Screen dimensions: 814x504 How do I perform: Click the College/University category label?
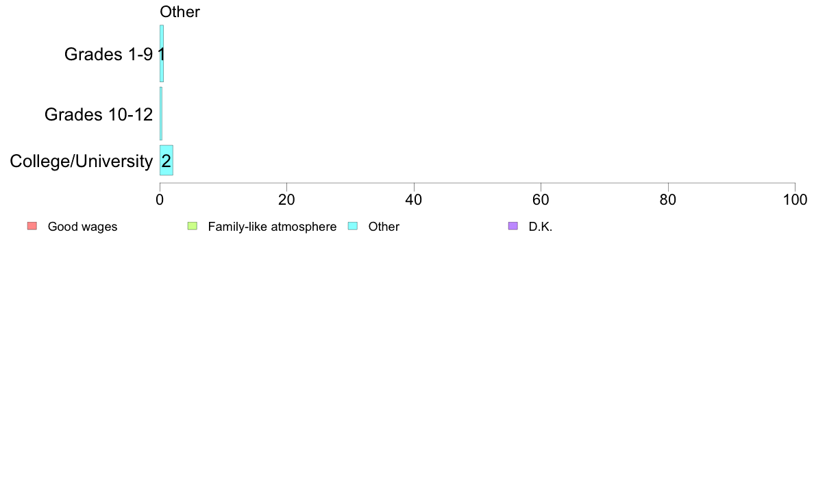82,162
